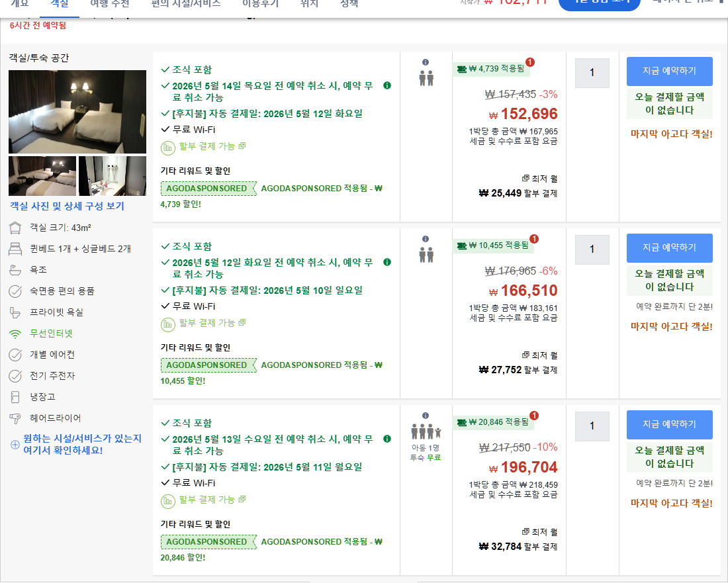
Task: Click the bathtub icon beside 욕조
Action: (x=15, y=270)
